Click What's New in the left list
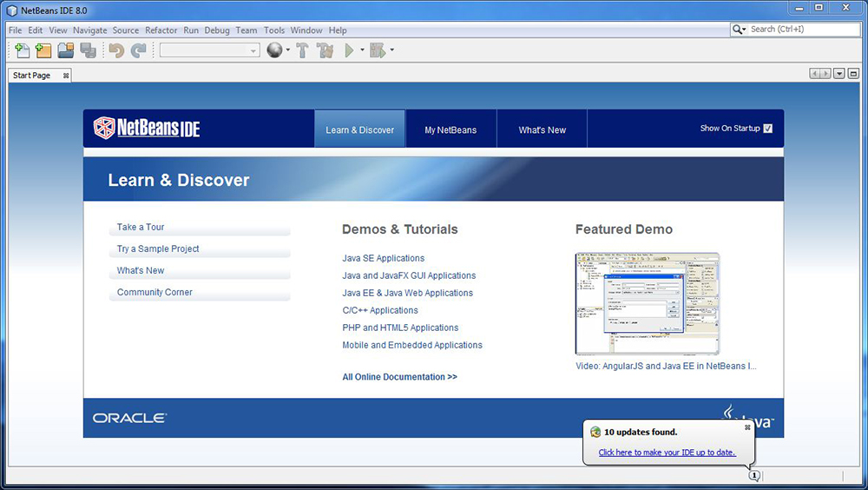Viewport: 868px width, 490px height. [200, 270]
